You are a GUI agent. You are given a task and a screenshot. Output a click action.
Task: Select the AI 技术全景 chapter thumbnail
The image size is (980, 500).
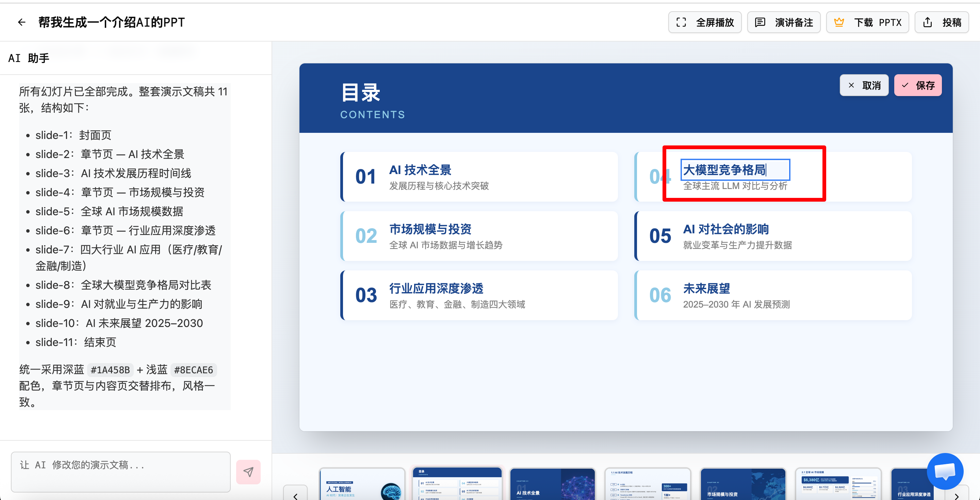[x=552, y=484]
